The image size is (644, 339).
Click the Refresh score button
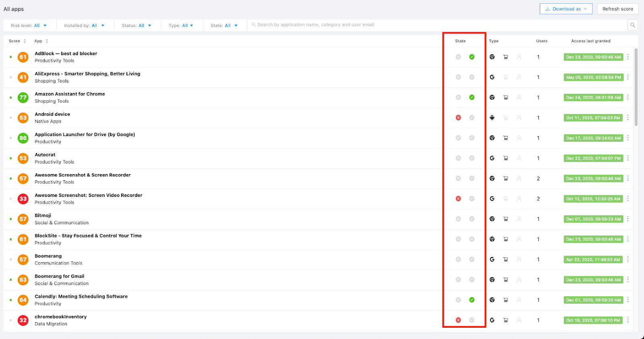pyautogui.click(x=617, y=9)
